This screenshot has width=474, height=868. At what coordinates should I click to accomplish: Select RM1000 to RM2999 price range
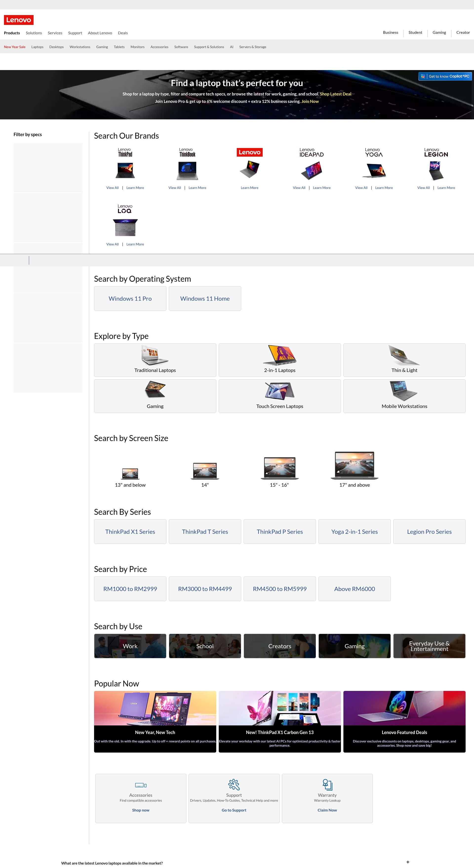click(x=130, y=589)
